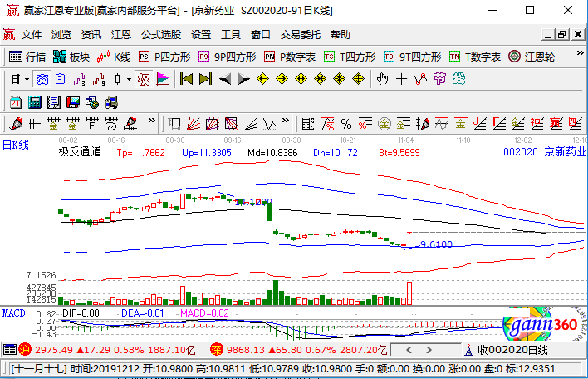
Task: Open the 江恩轮 Gann wheel
Action: [x=532, y=57]
